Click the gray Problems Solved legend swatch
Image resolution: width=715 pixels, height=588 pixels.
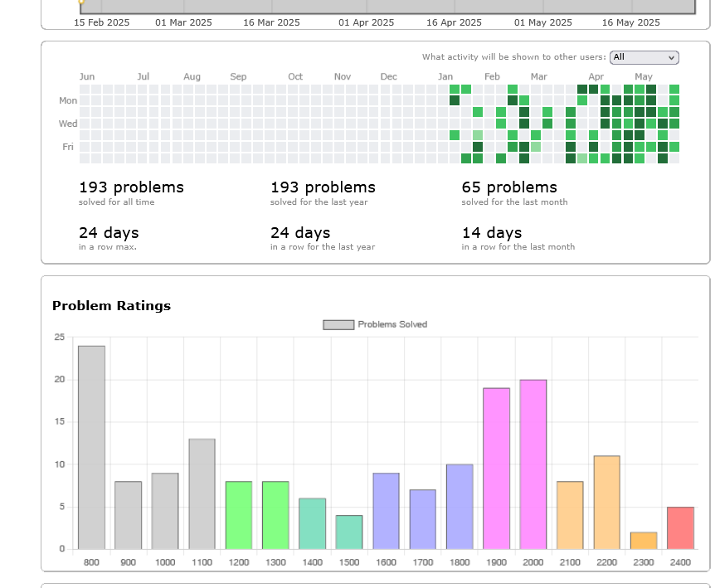338,324
